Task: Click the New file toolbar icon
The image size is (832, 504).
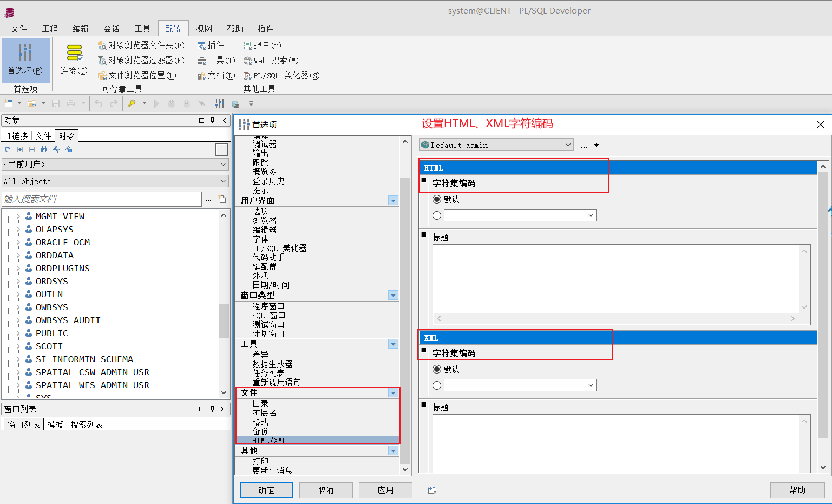Action: pos(9,103)
